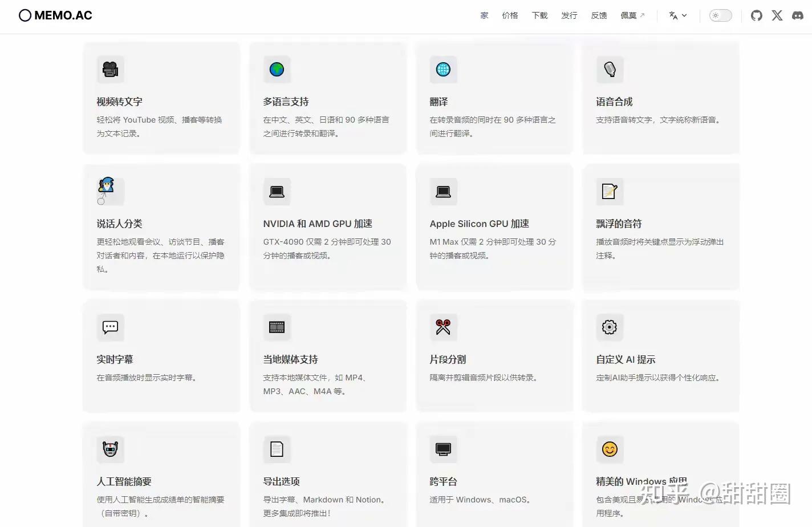This screenshot has width=812, height=527.
Task: Open the 佩莫 external link
Action: click(x=632, y=15)
